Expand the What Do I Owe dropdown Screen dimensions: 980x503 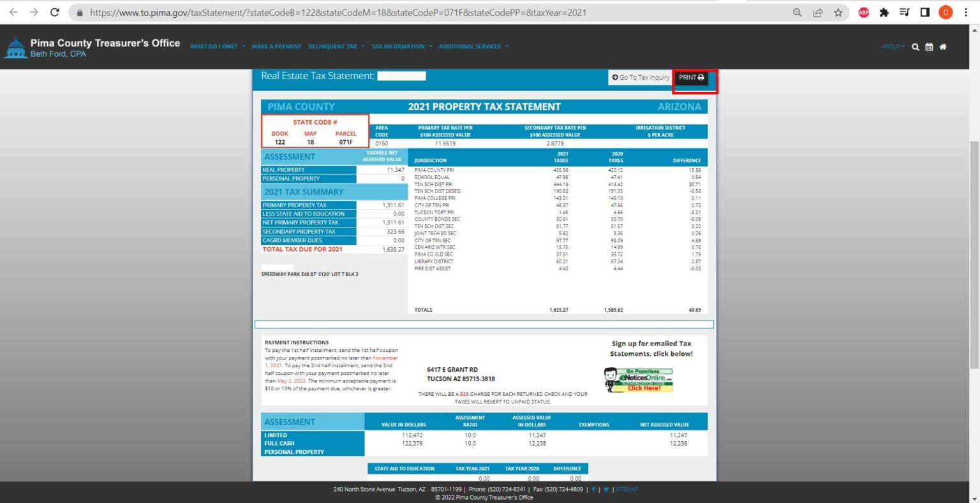pos(217,47)
